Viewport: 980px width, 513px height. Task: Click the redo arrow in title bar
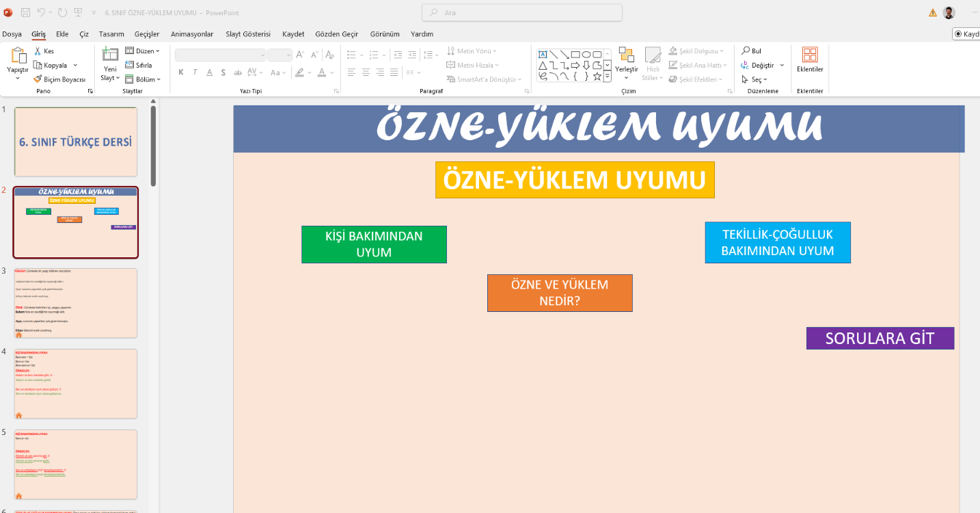64,12
